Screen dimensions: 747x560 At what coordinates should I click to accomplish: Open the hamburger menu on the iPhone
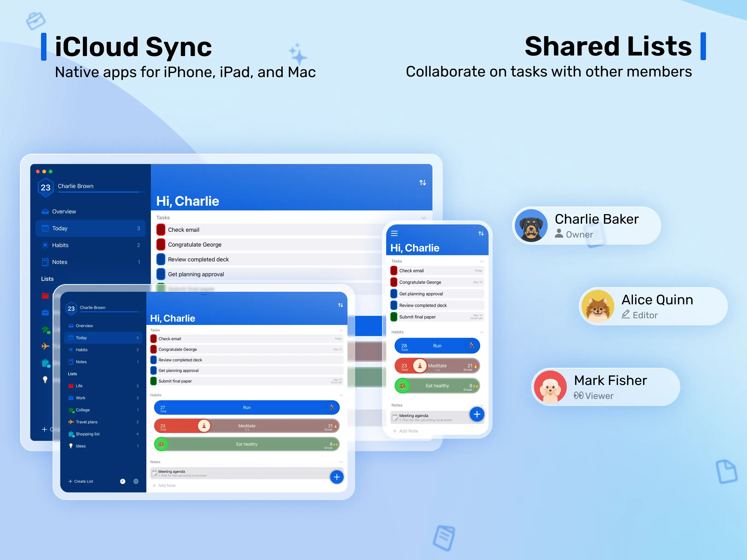[x=394, y=234]
